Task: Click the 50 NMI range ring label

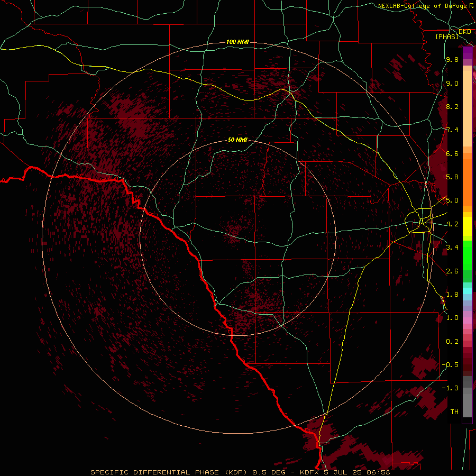Action: (237, 140)
